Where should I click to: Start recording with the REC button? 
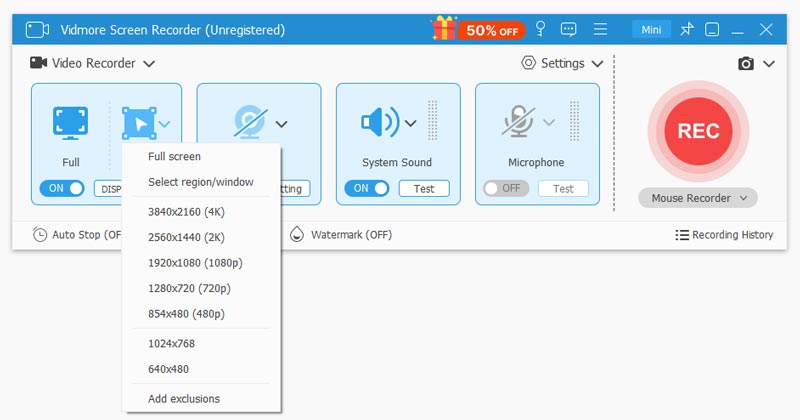[698, 131]
